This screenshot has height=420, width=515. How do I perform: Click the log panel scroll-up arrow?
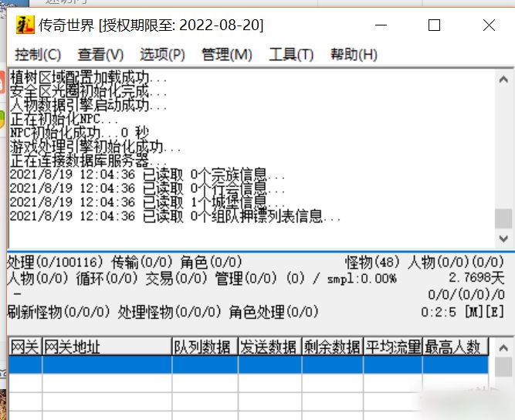pos(503,80)
